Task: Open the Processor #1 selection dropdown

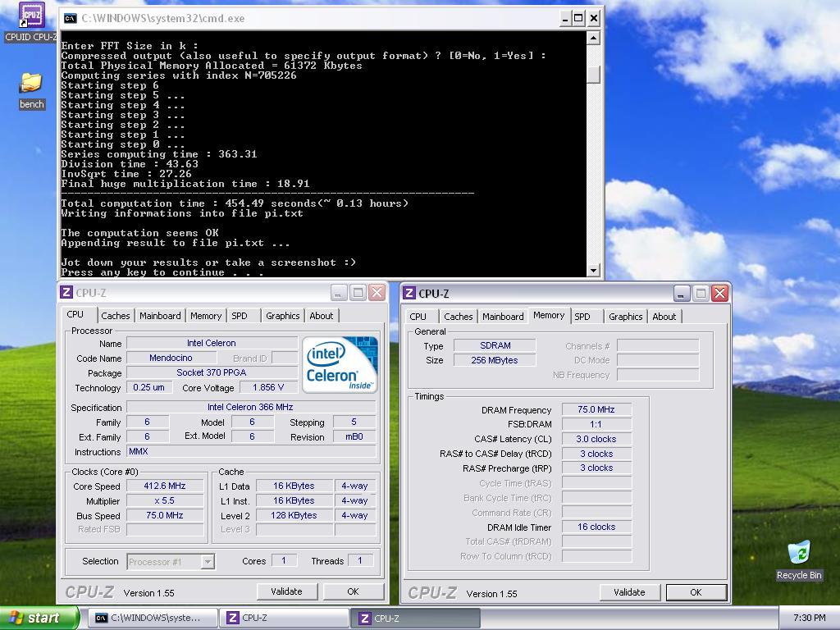Action: click(208, 561)
